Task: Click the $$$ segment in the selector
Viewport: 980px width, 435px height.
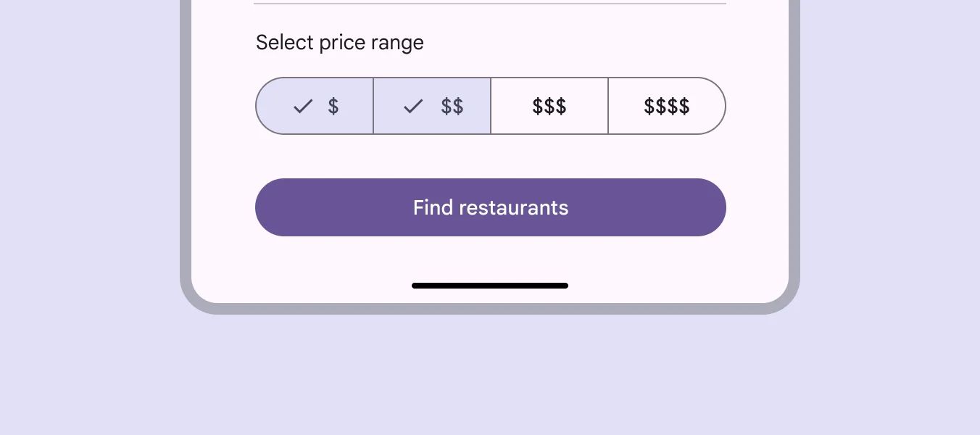Action: pyautogui.click(x=549, y=106)
